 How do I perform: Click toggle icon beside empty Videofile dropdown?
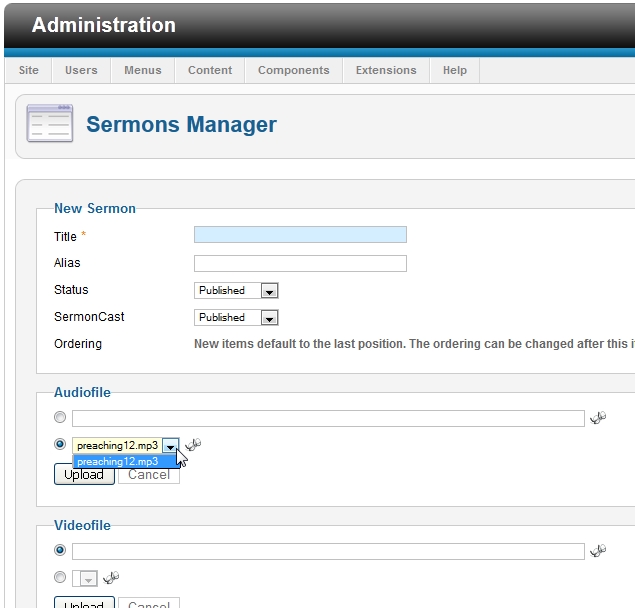[111, 577]
